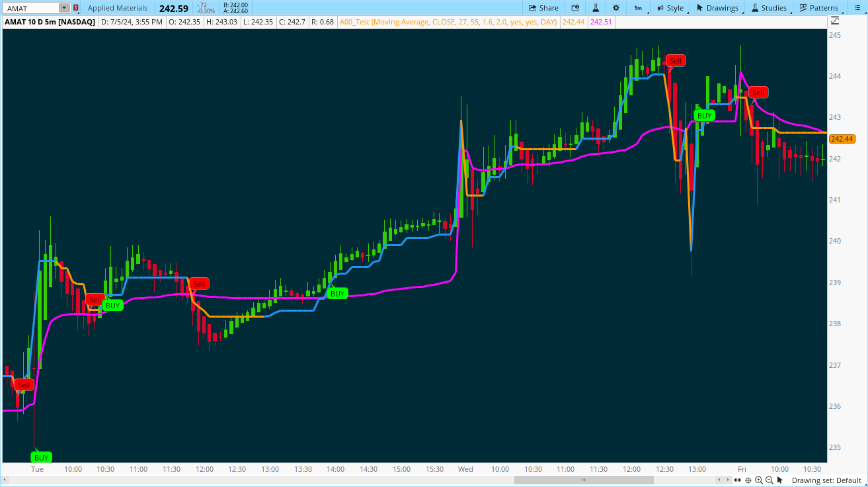Click the BUY bubble at chart bottom-left
Screen dimensions: 868x487
(x=42, y=457)
